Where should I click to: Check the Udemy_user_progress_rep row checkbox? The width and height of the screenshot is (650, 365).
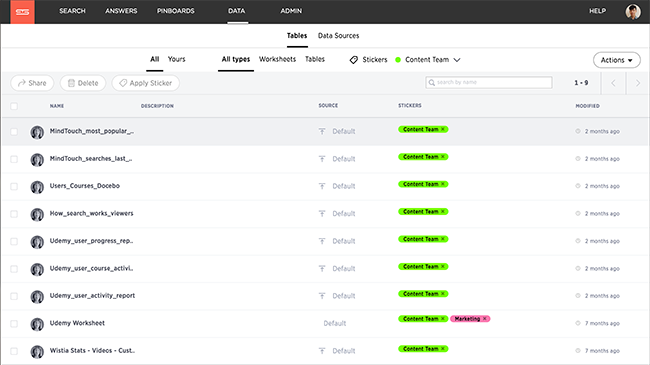(x=14, y=241)
